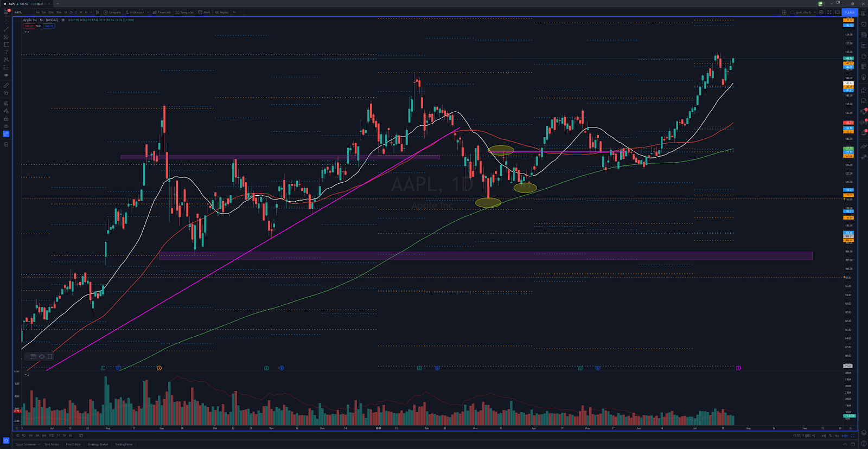This screenshot has height=449, width=868.
Task: Open the pitchfork and Gann tools
Action: (x=6, y=37)
